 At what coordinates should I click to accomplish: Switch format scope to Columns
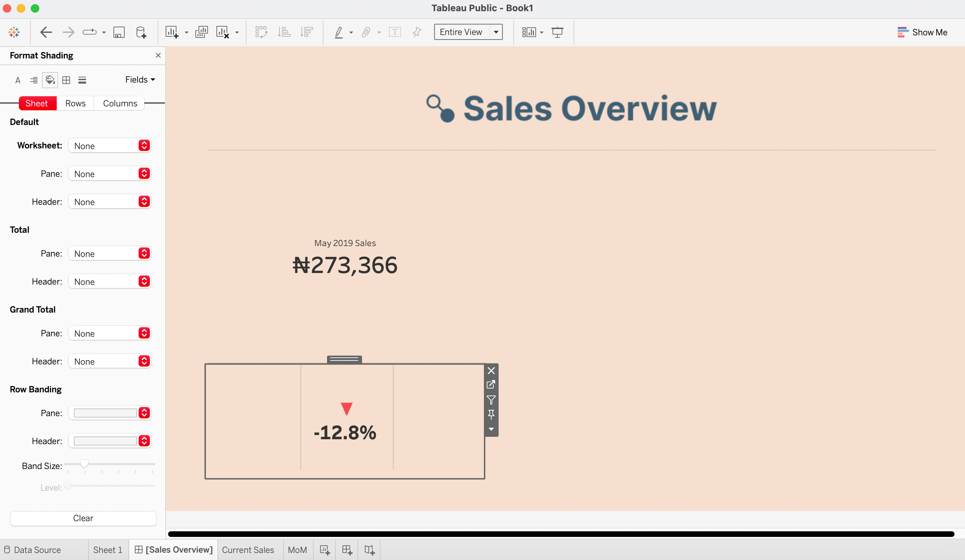(x=120, y=103)
